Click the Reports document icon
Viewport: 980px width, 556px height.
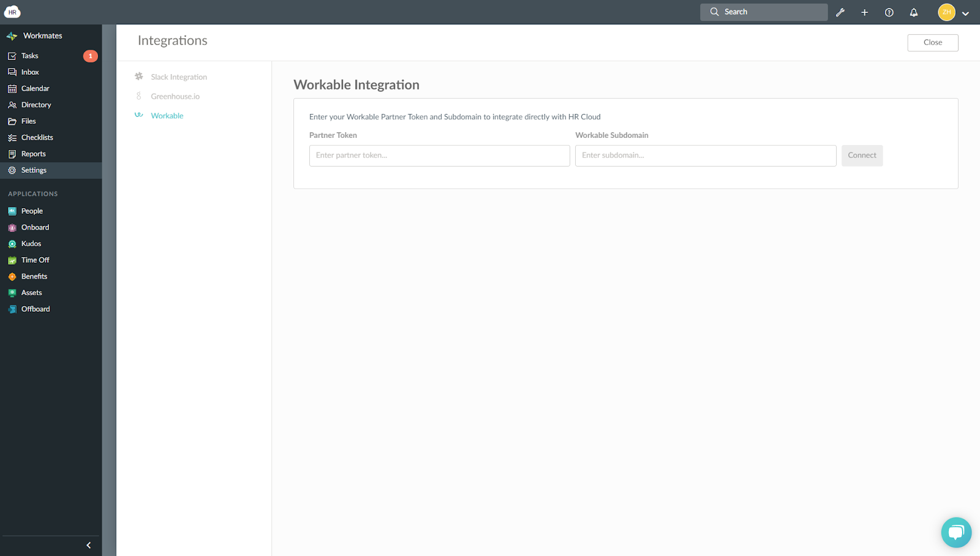[x=12, y=154]
